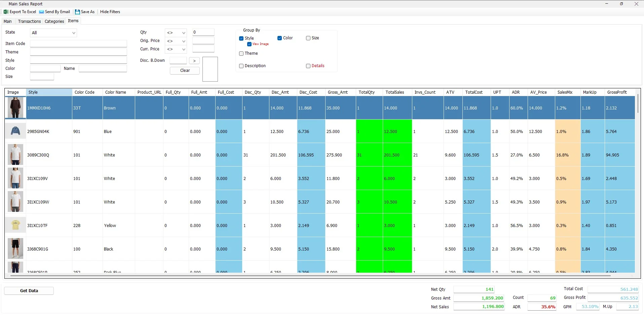Click the Send By Email envelope icon

click(42, 12)
